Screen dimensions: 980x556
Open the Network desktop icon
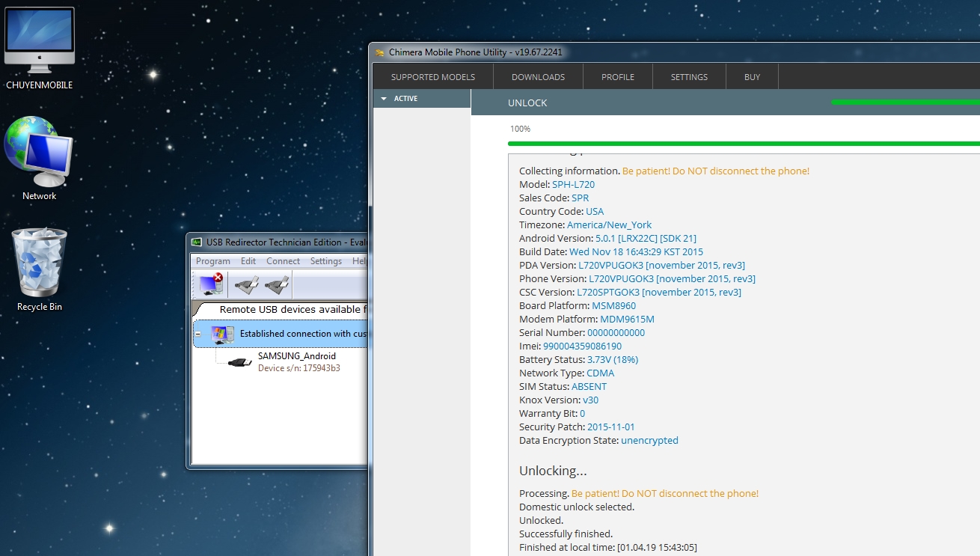pyautogui.click(x=38, y=152)
